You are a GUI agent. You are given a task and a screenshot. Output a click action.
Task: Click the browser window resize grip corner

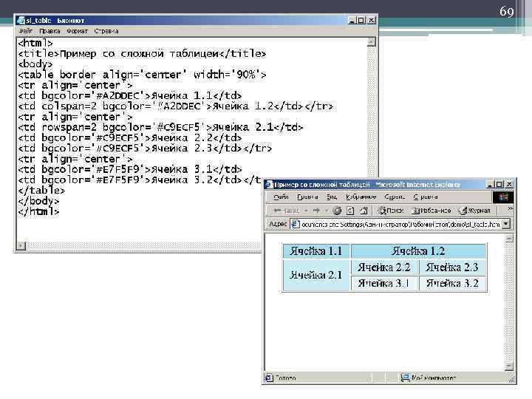coord(511,379)
